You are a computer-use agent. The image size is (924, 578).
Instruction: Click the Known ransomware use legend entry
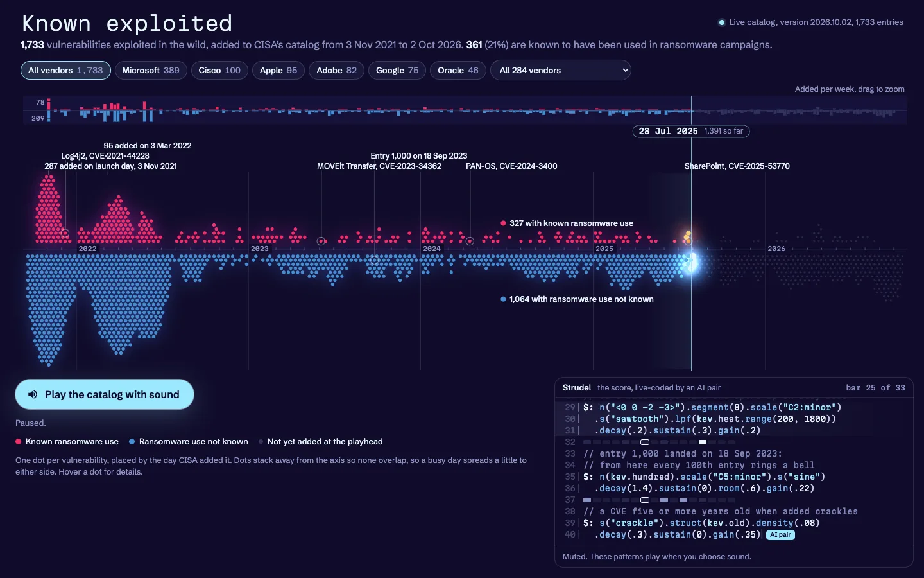[x=67, y=442]
